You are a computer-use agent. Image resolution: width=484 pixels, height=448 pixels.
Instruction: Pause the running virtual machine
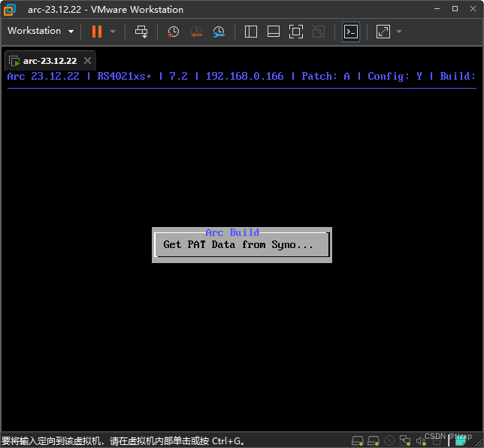coord(97,32)
